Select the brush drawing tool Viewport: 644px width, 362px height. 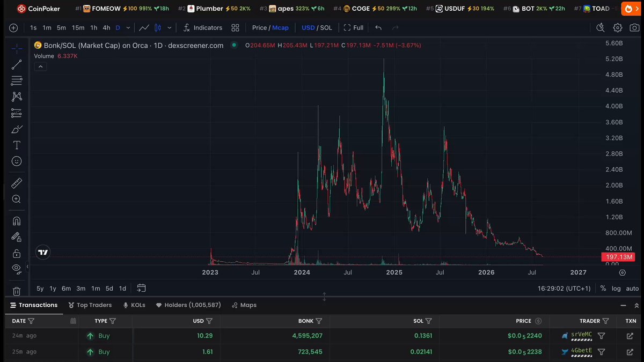coord(17,129)
